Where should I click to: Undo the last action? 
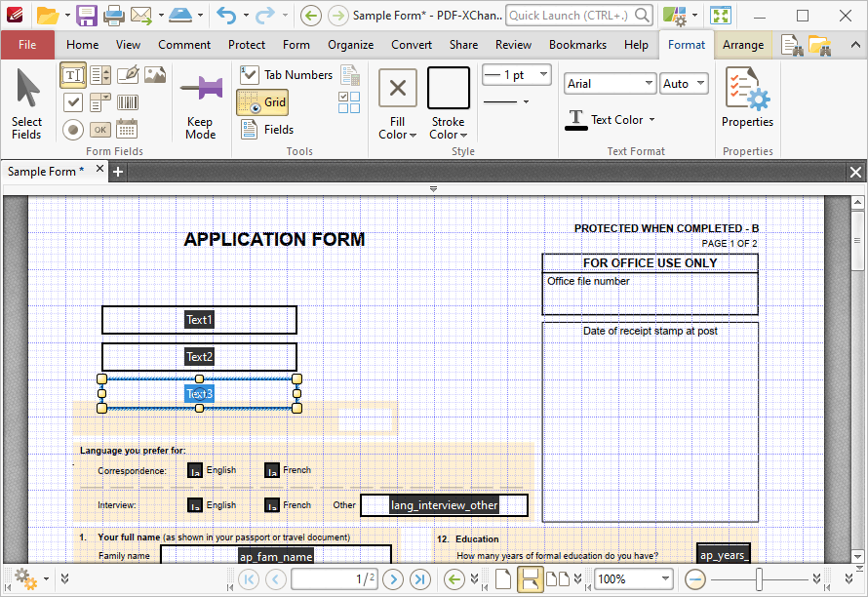pos(226,16)
